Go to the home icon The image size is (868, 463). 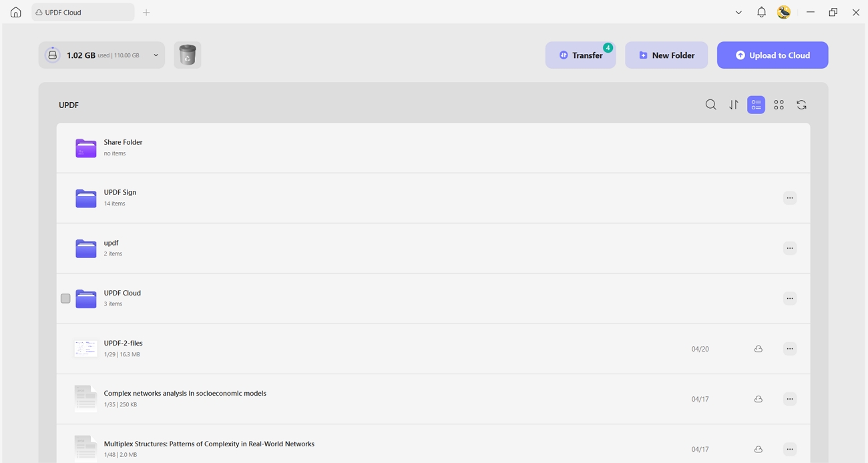pos(16,12)
